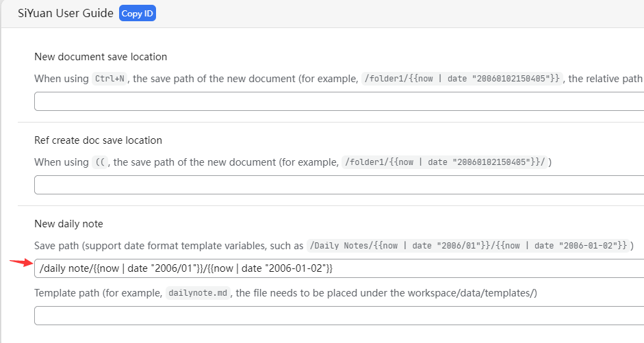Click the Ctrl+N shortcut code snippet

pyautogui.click(x=110, y=79)
